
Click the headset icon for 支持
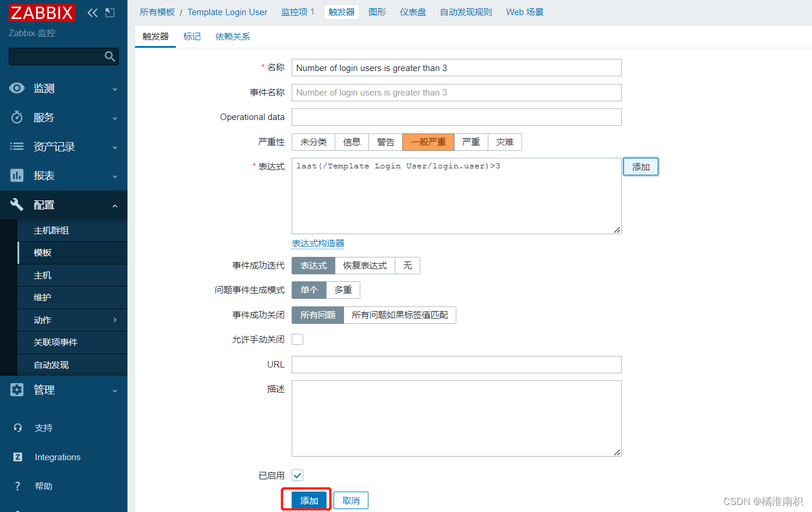[x=17, y=428]
